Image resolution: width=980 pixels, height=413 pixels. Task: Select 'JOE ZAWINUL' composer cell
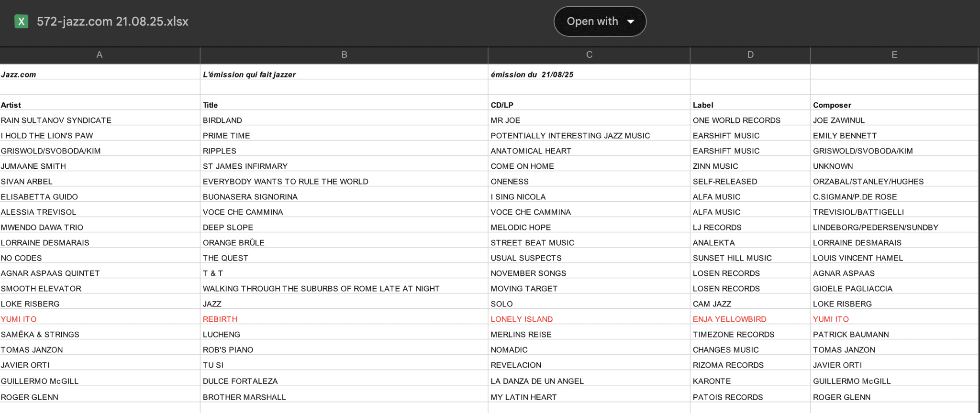[x=894, y=118]
